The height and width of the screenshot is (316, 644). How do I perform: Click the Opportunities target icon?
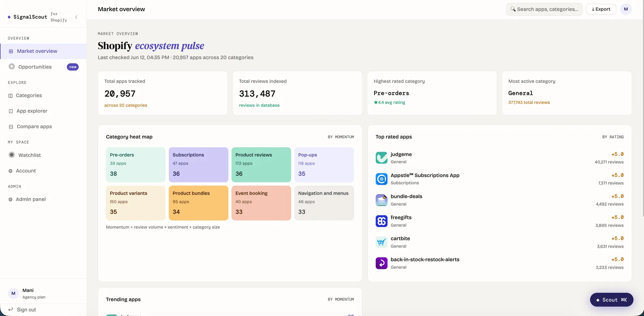click(12, 67)
